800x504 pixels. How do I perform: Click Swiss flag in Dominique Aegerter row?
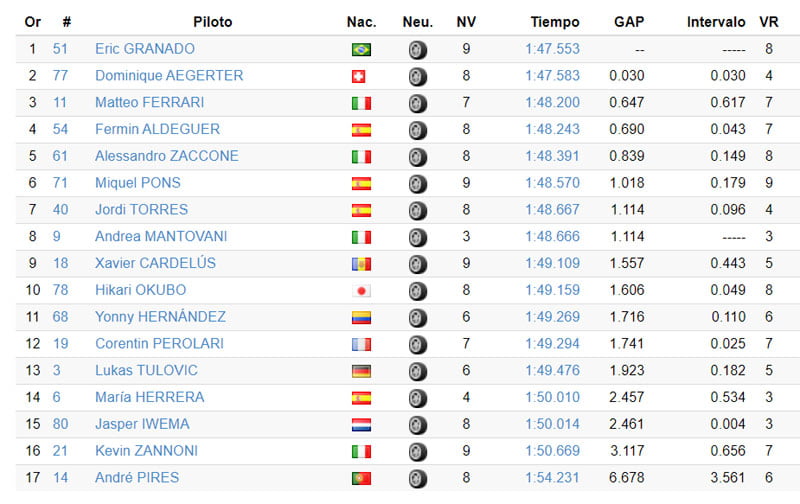tap(361, 76)
